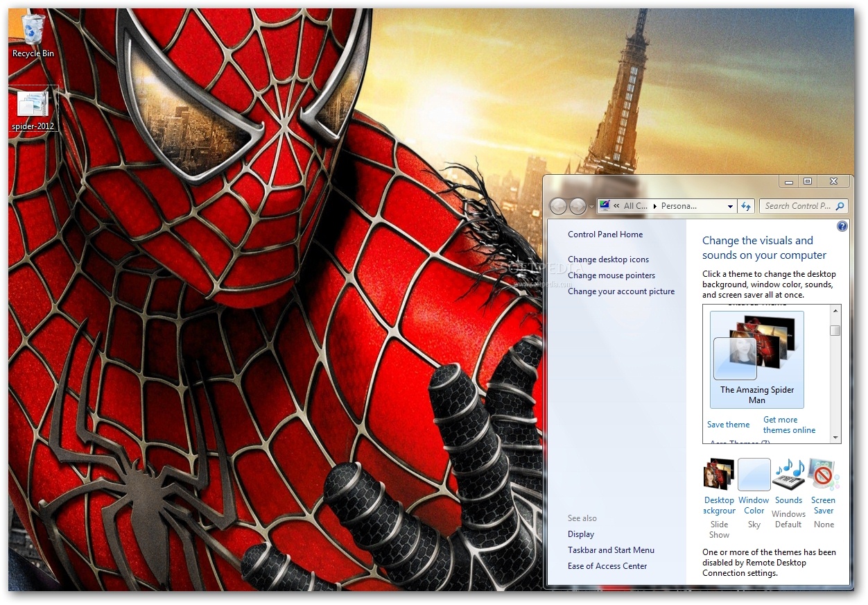Go back with the Back arrow button
Viewport: 868px width, 605px height.
pos(558,206)
